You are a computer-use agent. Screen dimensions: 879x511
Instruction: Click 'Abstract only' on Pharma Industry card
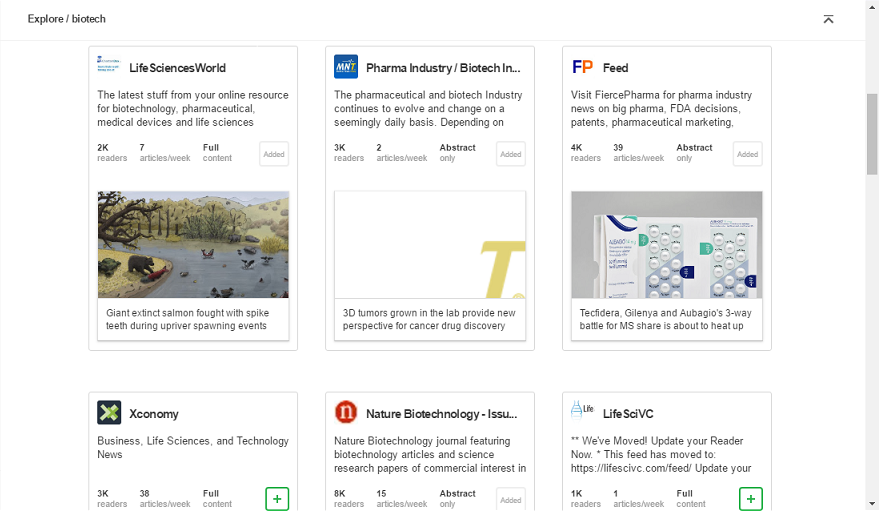457,152
